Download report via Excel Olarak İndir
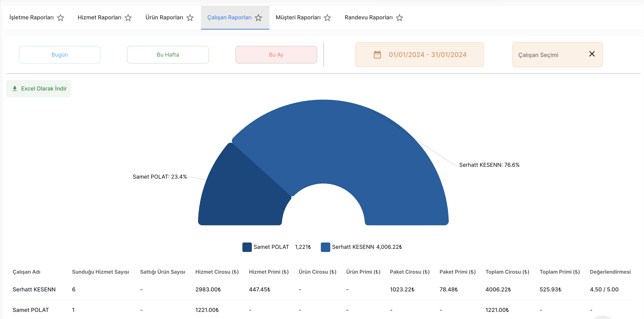Image resolution: width=644 pixels, height=319 pixels. [38, 89]
